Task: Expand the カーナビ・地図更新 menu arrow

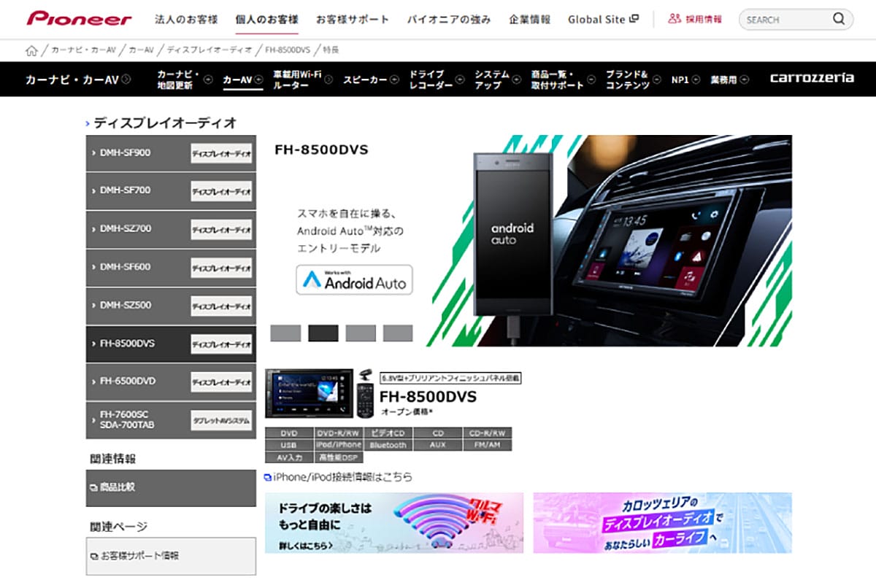Action: (x=208, y=80)
